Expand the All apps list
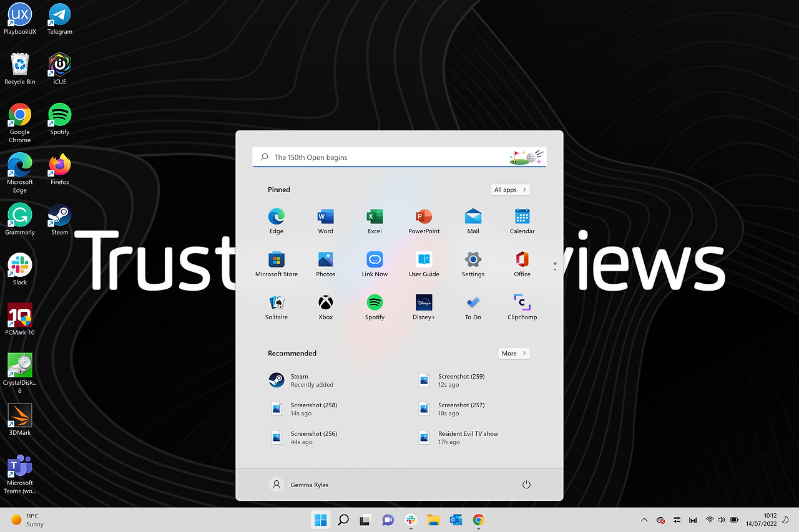Image resolution: width=799 pixels, height=532 pixels. [x=510, y=190]
